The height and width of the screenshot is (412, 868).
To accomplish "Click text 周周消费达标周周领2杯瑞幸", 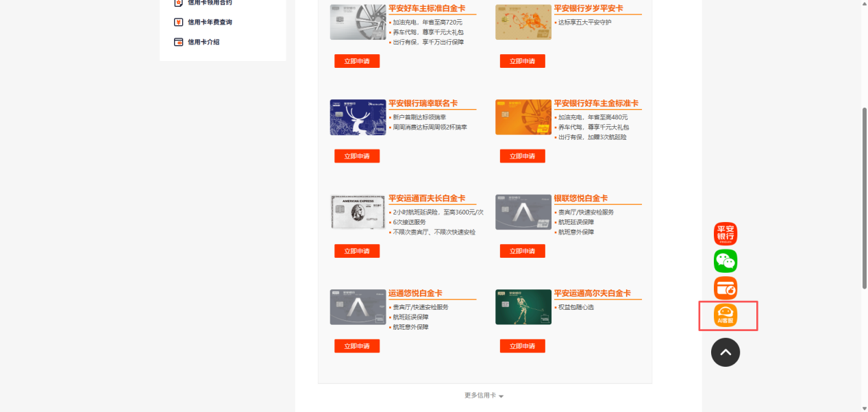I will (x=430, y=128).
